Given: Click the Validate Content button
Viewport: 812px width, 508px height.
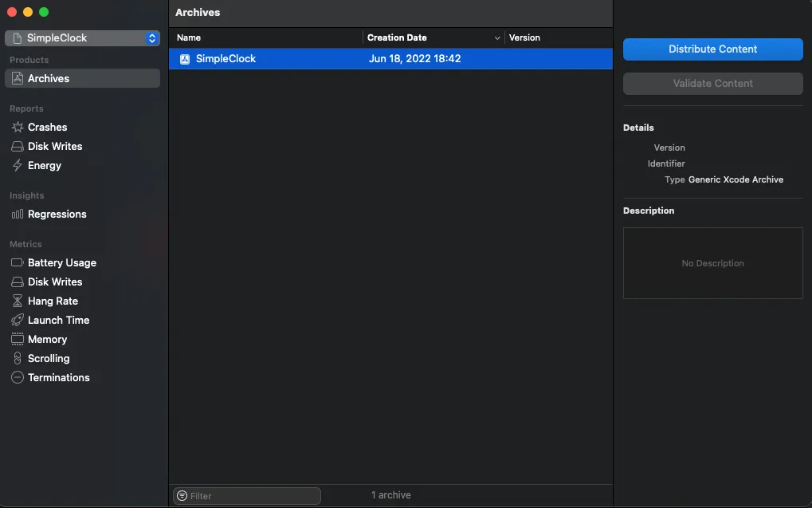Looking at the screenshot, I should pos(712,84).
